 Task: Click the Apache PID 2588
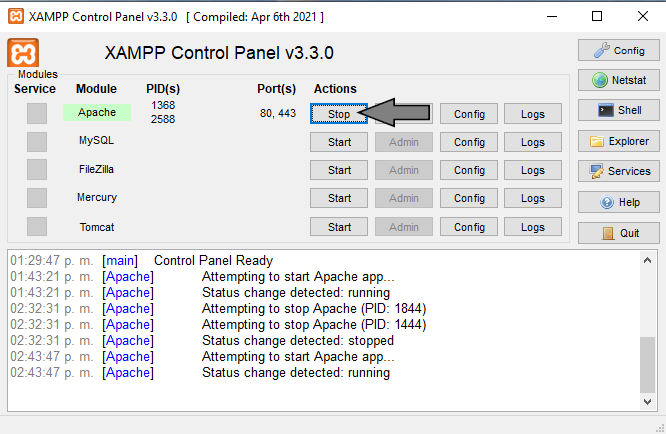(x=163, y=119)
